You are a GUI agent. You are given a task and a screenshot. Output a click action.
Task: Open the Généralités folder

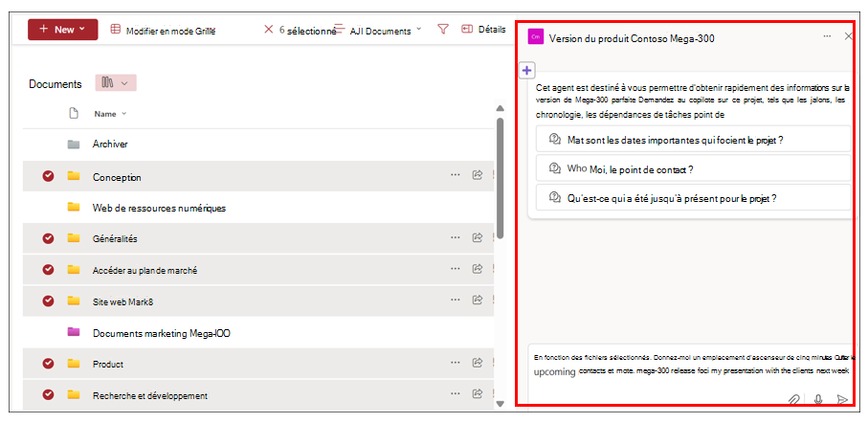115,239
